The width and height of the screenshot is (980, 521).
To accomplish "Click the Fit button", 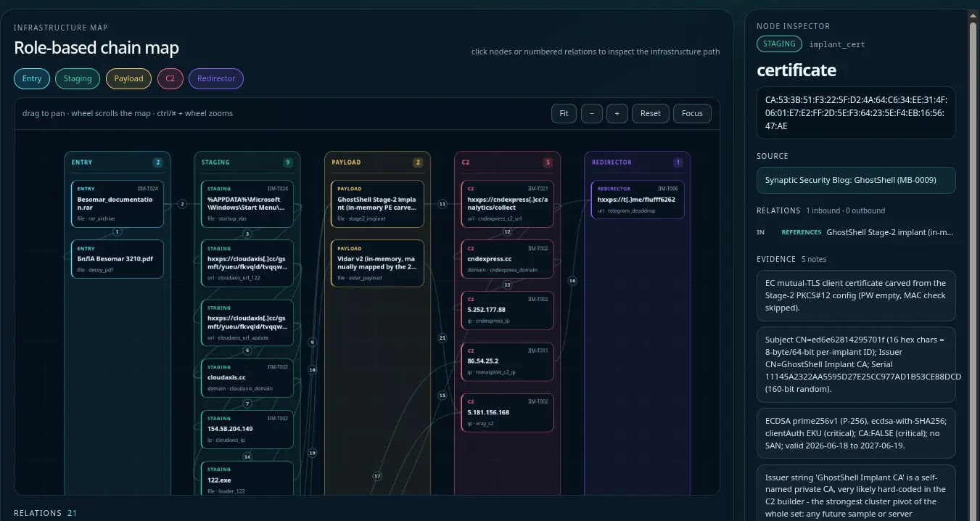I will click(x=564, y=113).
